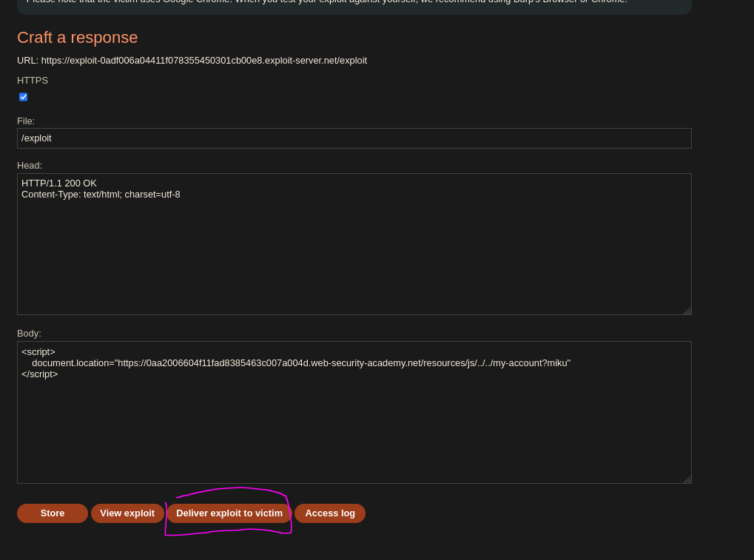This screenshot has width=754, height=560.
Task: Click the File input field containing /exploit
Action: click(354, 138)
